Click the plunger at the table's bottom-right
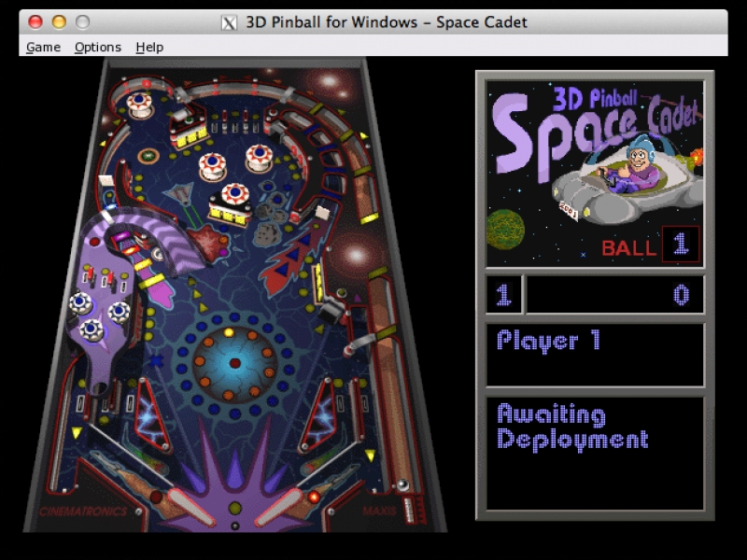The width and height of the screenshot is (747, 560). tap(402, 484)
